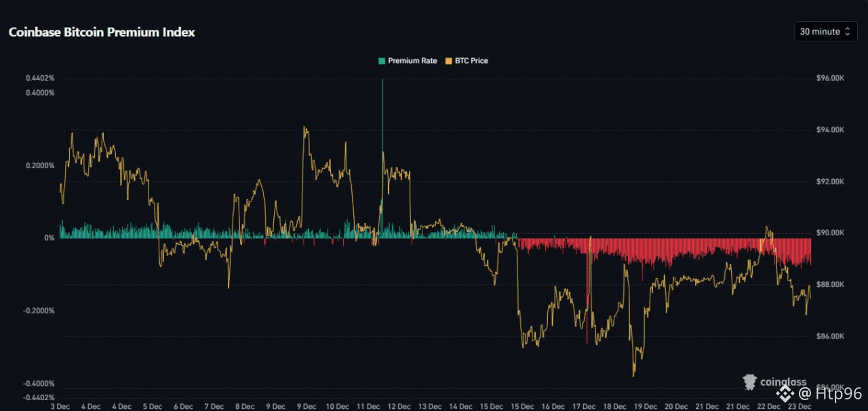The image size is (868, 411).
Task: Toggle the Premium Rate legend series
Action: click(x=408, y=61)
